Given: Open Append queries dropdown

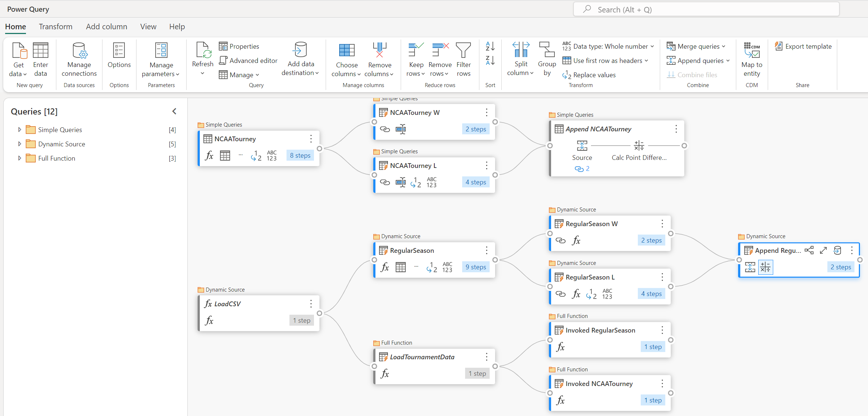Looking at the screenshot, I should 698,60.
